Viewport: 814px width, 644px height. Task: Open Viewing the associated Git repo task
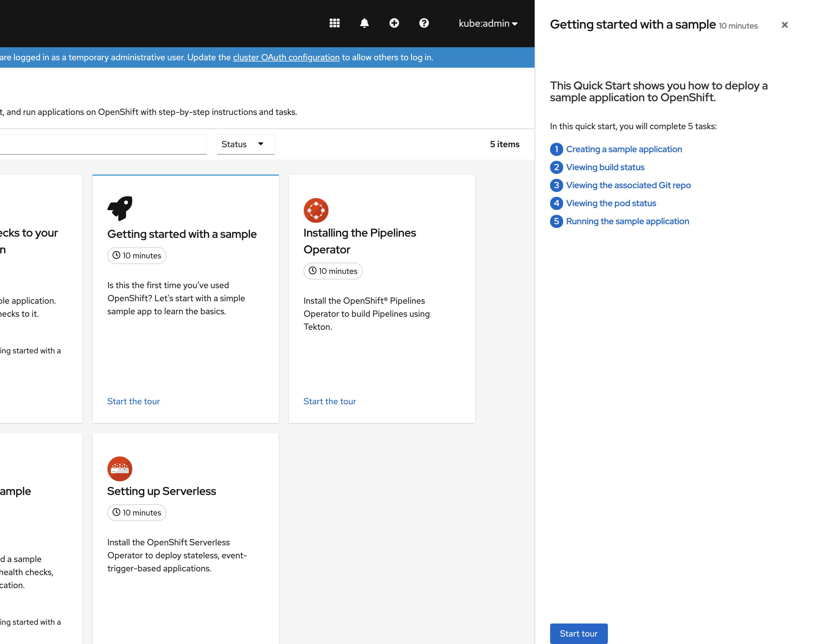point(628,185)
